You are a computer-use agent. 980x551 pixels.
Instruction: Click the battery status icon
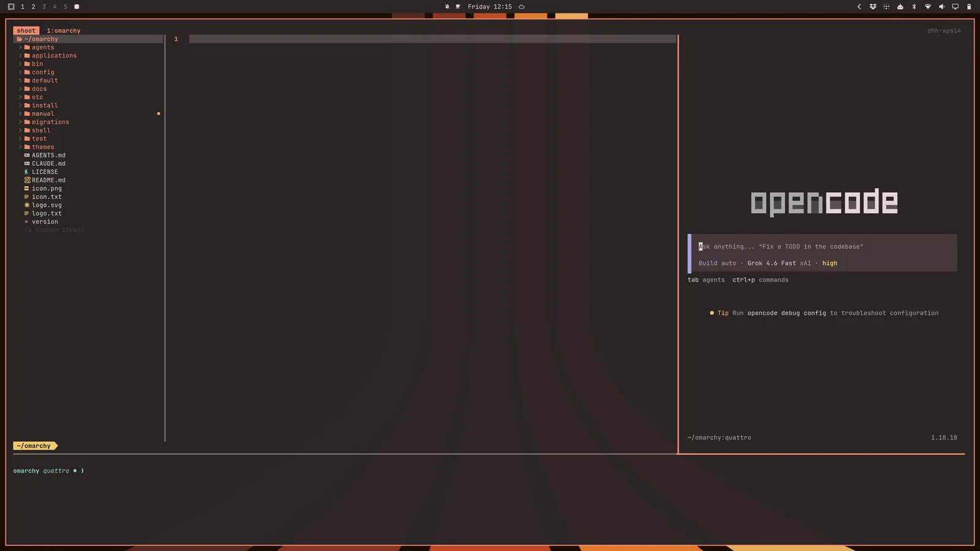click(x=969, y=7)
